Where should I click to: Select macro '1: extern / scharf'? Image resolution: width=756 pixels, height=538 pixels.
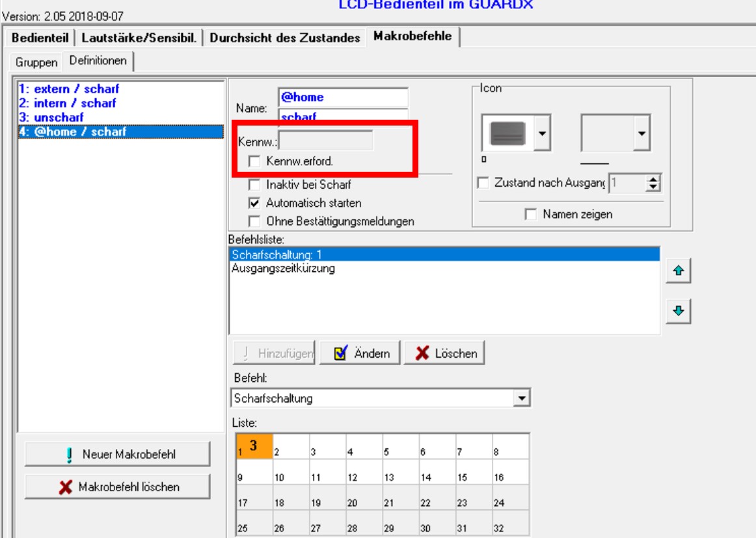[69, 89]
